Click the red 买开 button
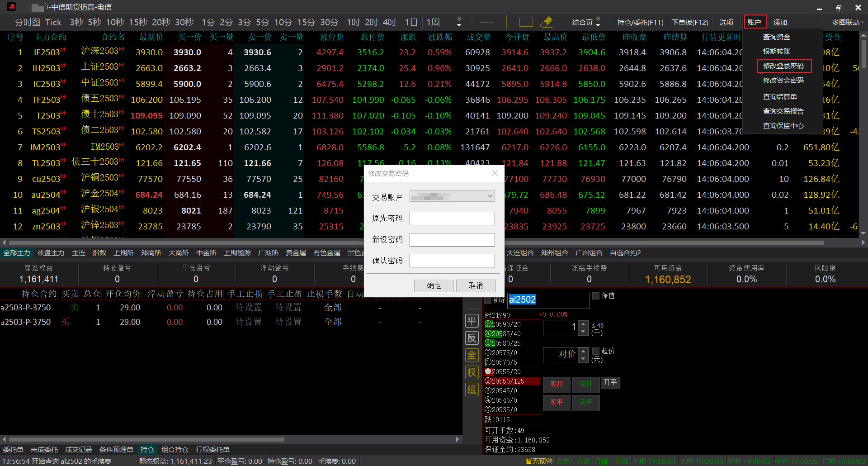Screen dimensions: 868x466 pos(557,384)
